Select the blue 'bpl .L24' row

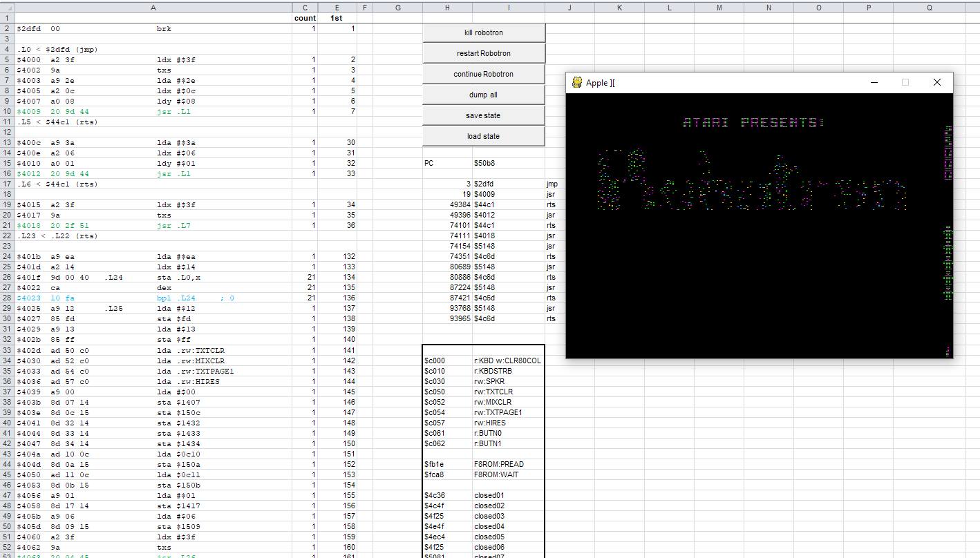173,298
